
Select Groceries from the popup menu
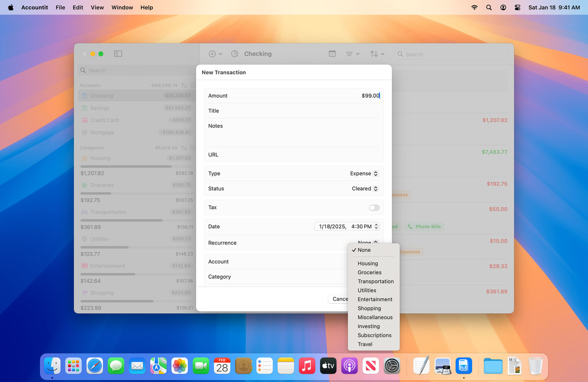(x=373, y=272)
